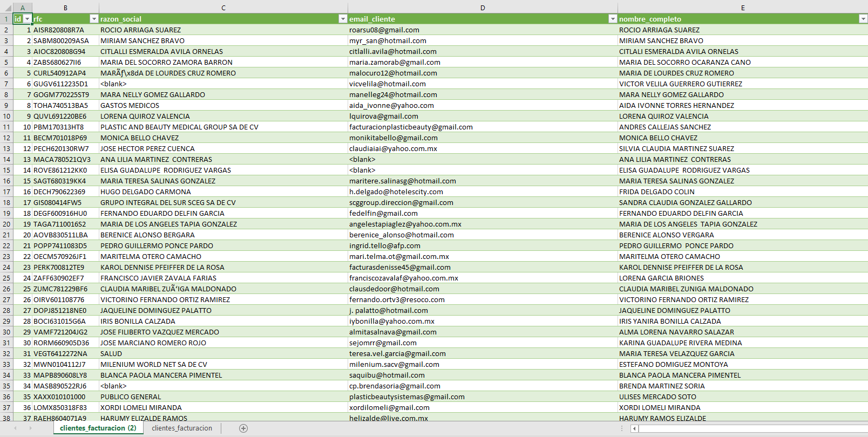This screenshot has width=868, height=437.
Task: Select the cell PUBLICO GENERAL
Action: (223, 397)
